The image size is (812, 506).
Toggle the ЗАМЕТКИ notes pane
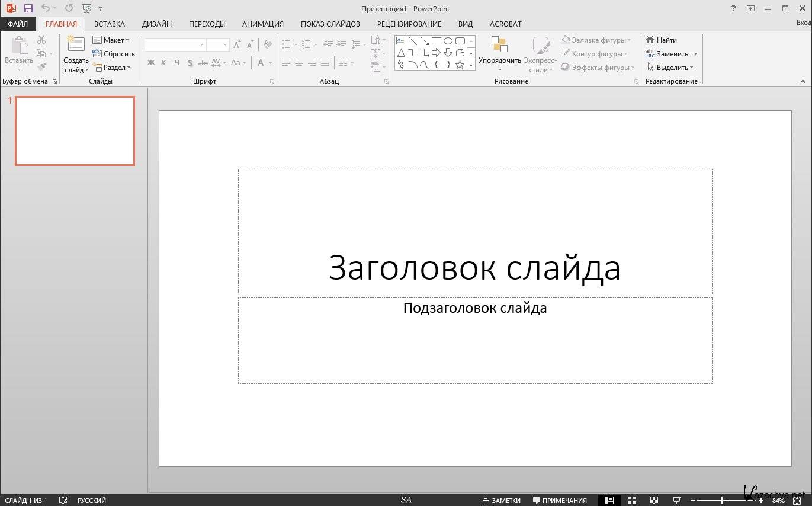pyautogui.click(x=501, y=501)
